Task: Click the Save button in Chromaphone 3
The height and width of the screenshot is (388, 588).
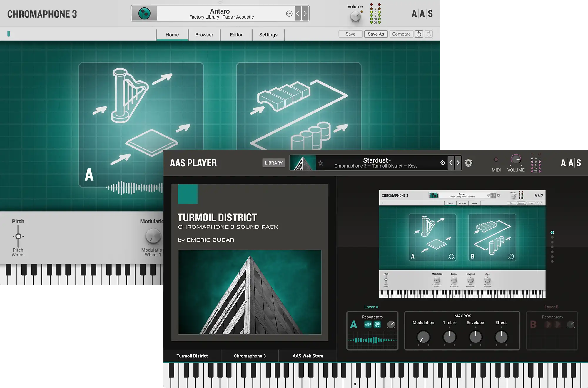Action: point(350,34)
